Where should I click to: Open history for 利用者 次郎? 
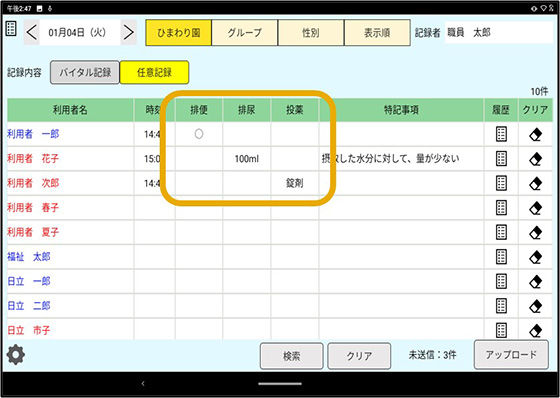pyautogui.click(x=501, y=183)
